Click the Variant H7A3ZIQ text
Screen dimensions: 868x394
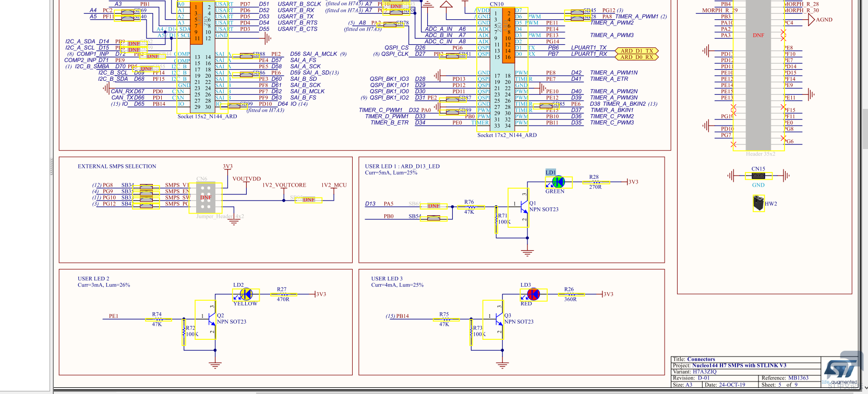[x=694, y=372]
